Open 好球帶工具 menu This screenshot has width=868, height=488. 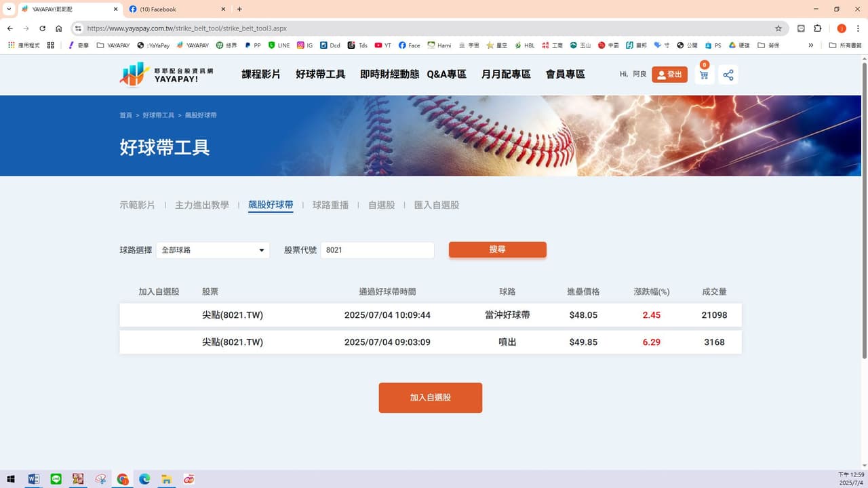click(321, 75)
